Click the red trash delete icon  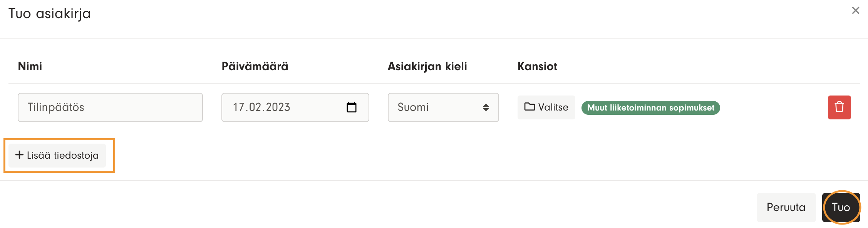(839, 107)
